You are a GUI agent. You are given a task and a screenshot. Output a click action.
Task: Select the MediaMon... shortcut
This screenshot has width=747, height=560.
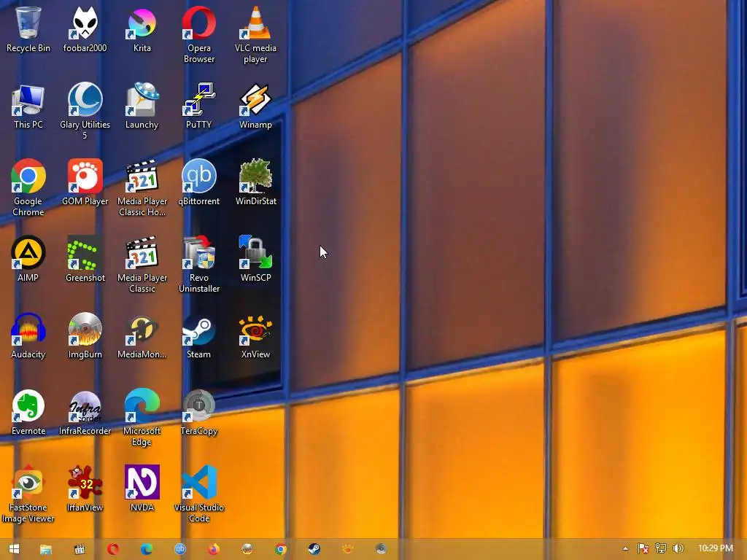[x=142, y=336]
